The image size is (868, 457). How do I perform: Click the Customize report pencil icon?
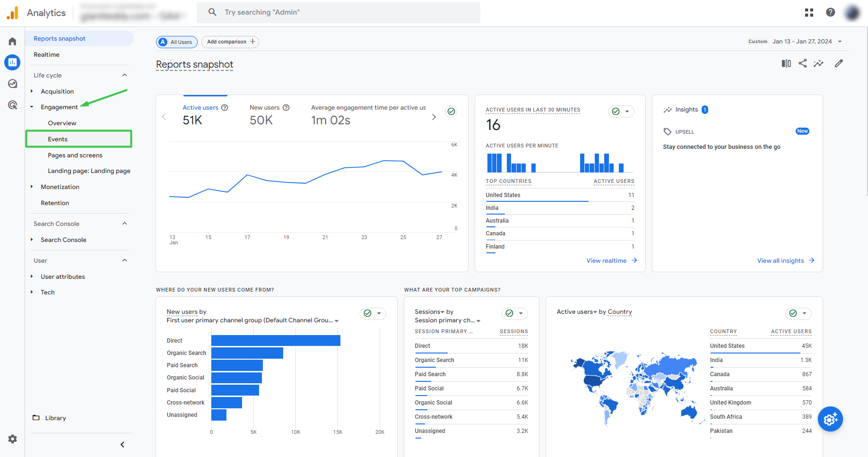click(x=839, y=63)
